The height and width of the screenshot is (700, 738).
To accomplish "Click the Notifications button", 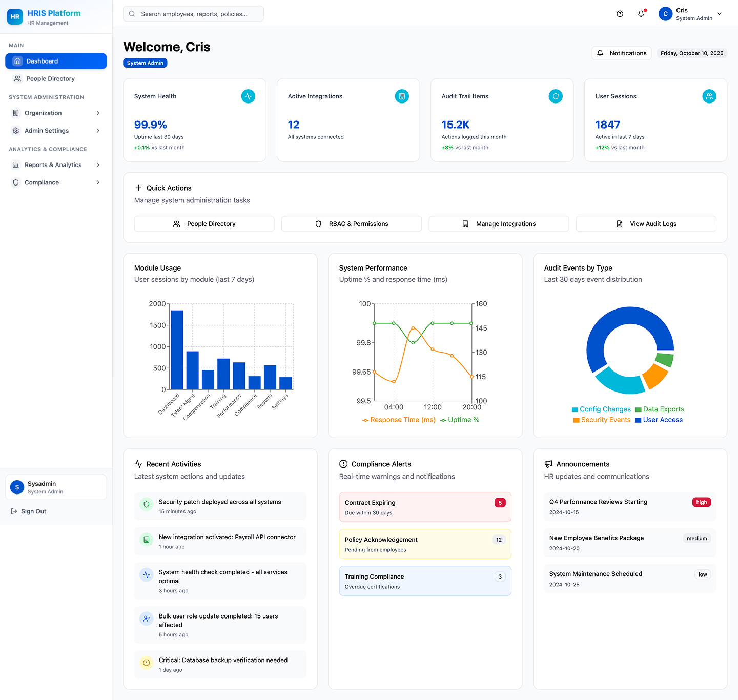I will [622, 53].
